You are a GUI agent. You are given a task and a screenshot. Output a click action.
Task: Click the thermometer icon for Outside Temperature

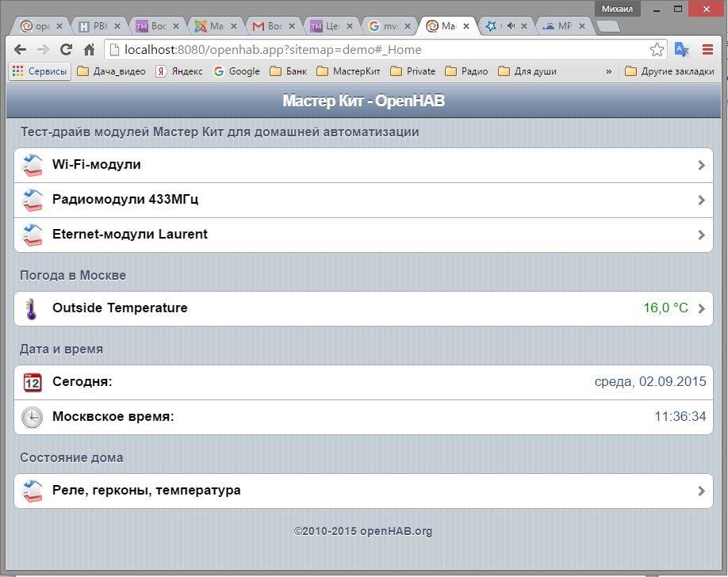32,308
